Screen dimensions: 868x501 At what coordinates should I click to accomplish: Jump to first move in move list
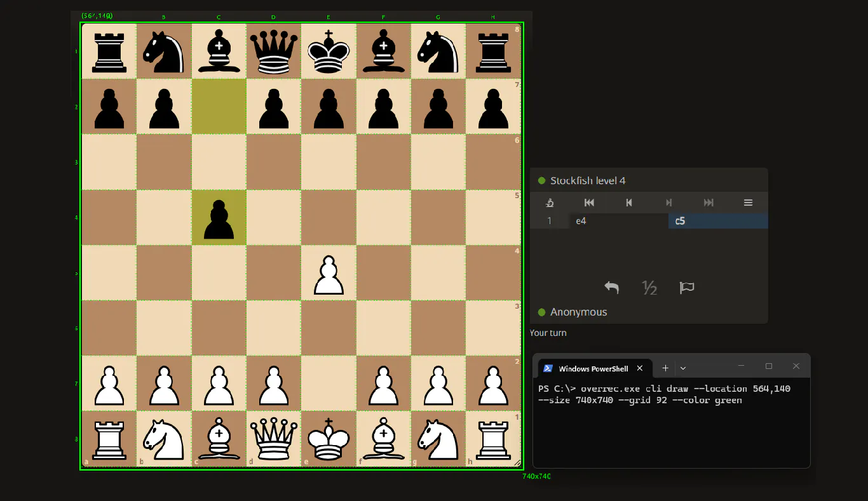tap(589, 203)
